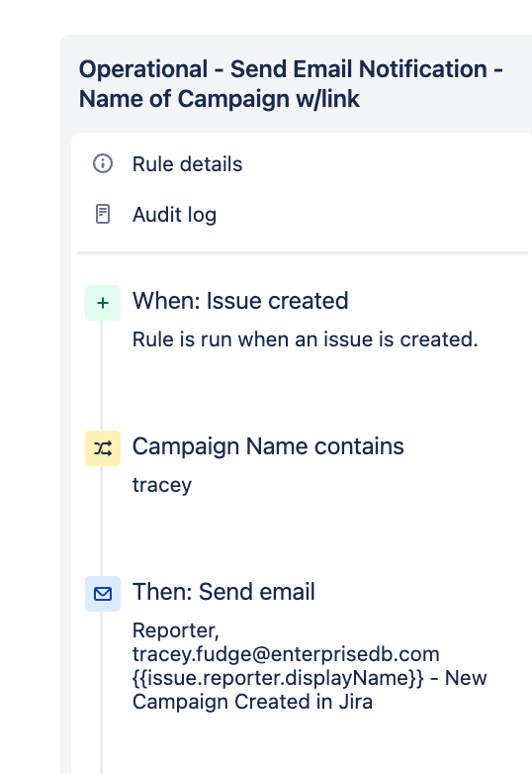Viewport: 532px width, 774px height.
Task: Click 'Campaign Created in Jira' subject line
Action: [252, 702]
